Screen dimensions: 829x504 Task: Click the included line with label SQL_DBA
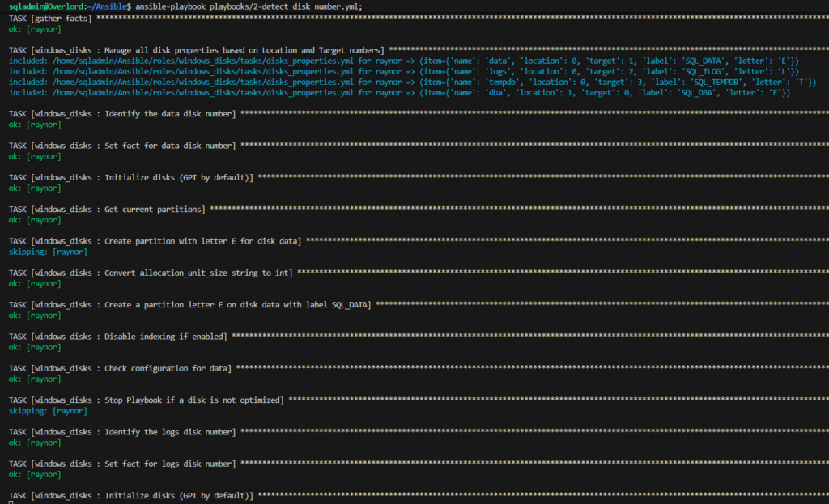[405, 93]
